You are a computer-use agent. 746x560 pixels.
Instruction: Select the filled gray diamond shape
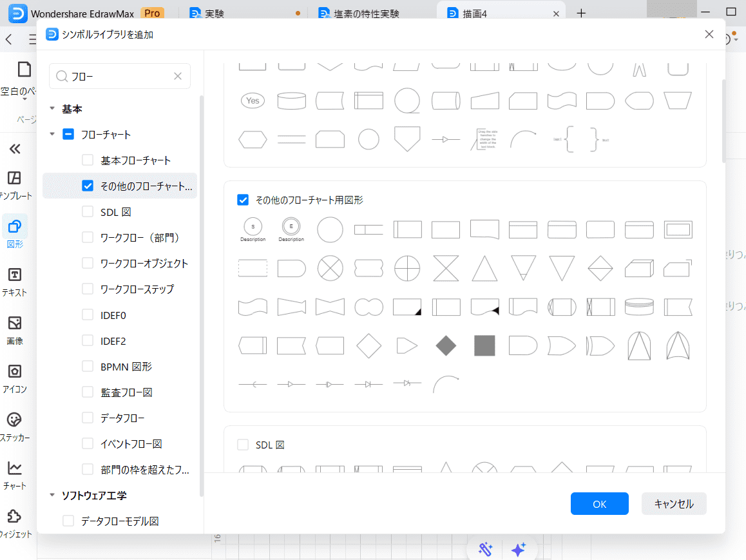tap(446, 345)
